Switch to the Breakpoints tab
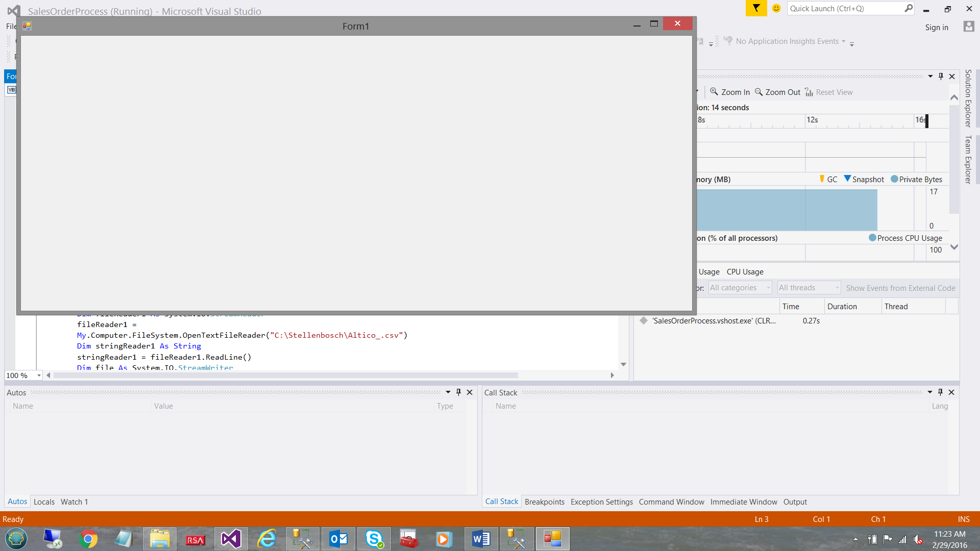The image size is (980, 551). click(544, 502)
